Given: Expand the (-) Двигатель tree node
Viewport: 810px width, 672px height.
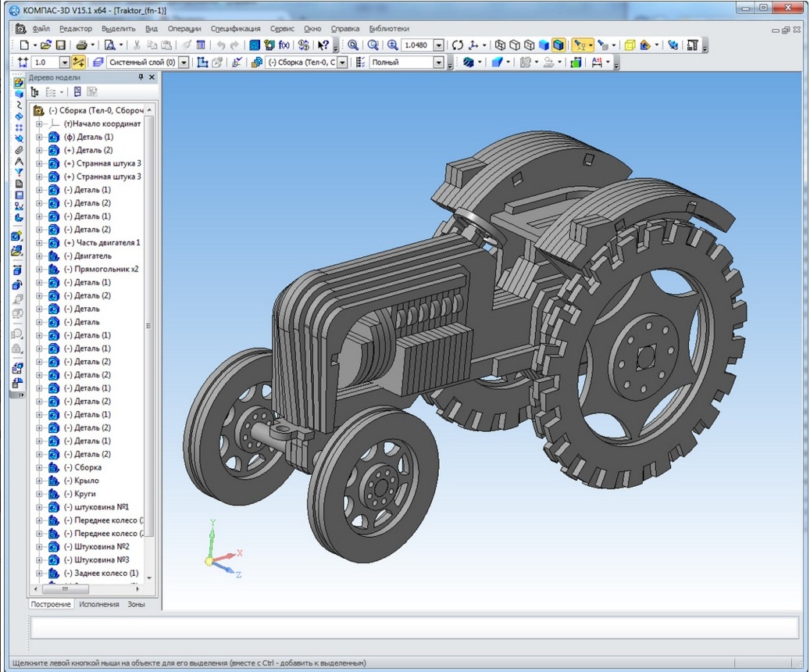Looking at the screenshot, I should pyautogui.click(x=39, y=256).
